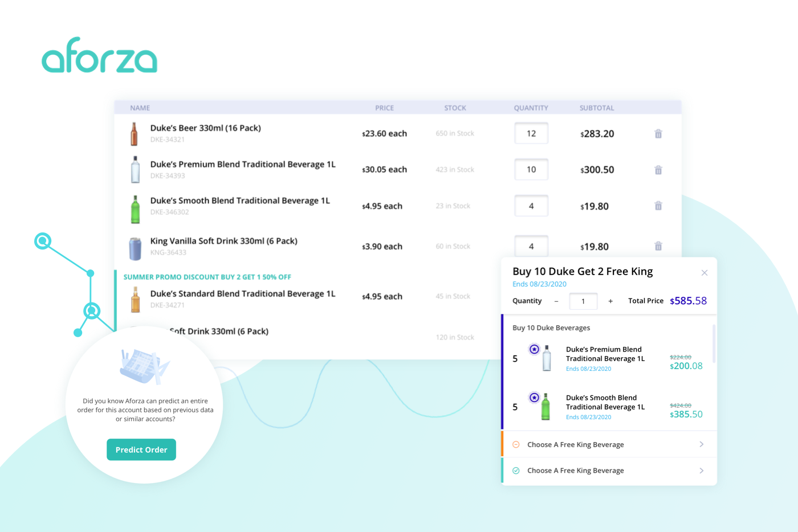The width and height of the screenshot is (798, 532).
Task: Expand first Choose A Free King Beverage row
Action: tap(701, 444)
